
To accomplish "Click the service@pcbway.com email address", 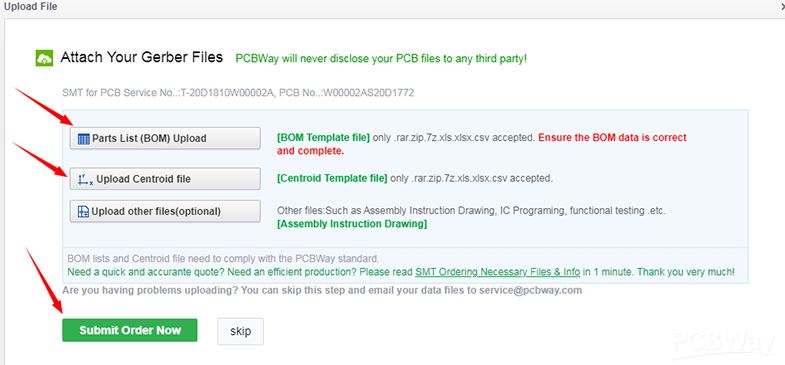I will [531, 290].
